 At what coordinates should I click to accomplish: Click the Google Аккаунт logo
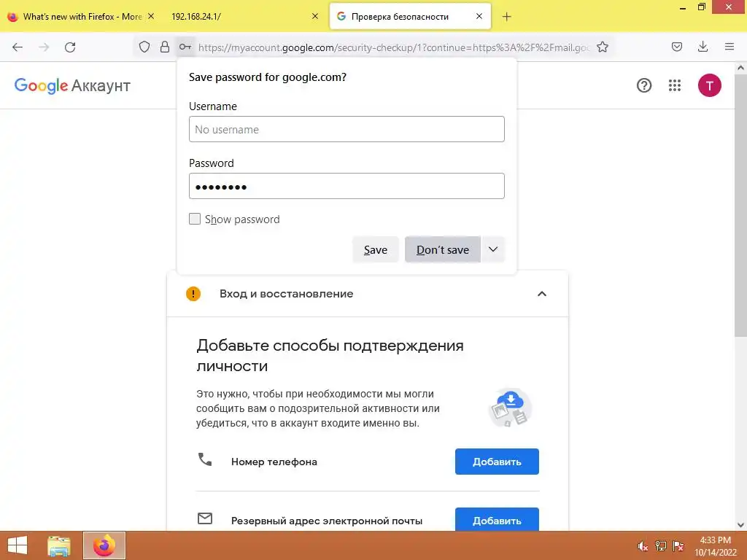coord(72,86)
